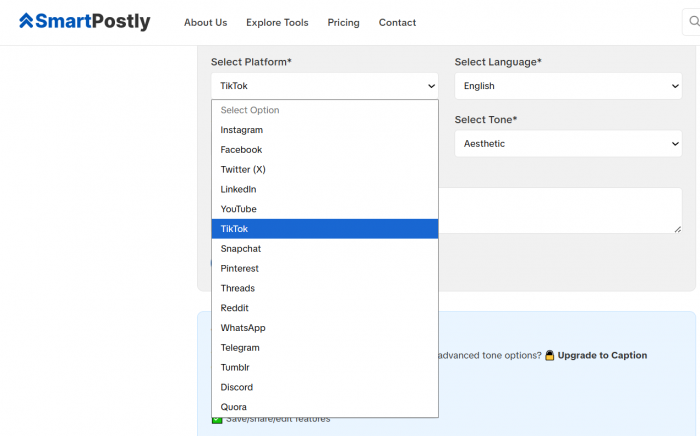Open the search icon in header
Screen dimensions: 700x436
coord(694,21)
